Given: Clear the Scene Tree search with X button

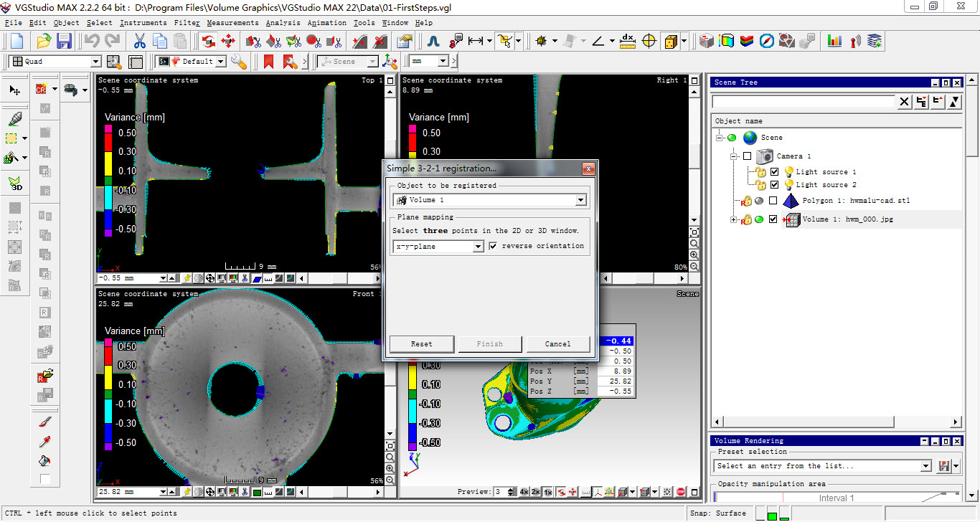Looking at the screenshot, I should point(905,103).
